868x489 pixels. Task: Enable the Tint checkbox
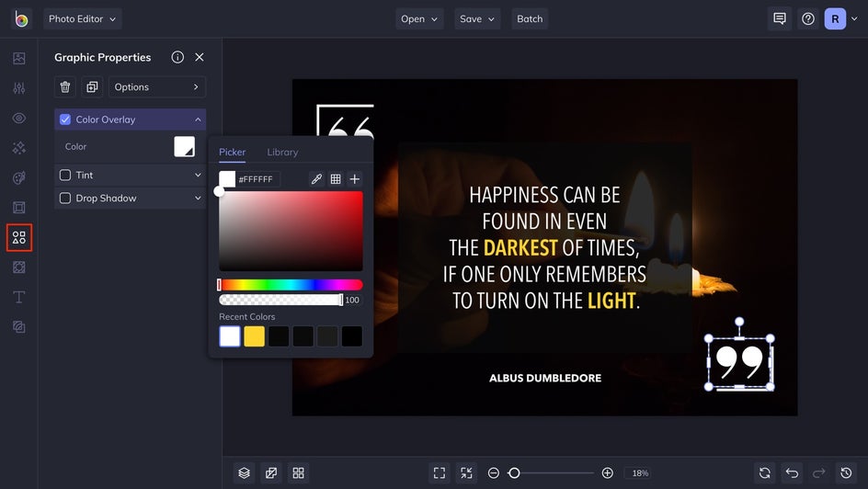(x=65, y=175)
